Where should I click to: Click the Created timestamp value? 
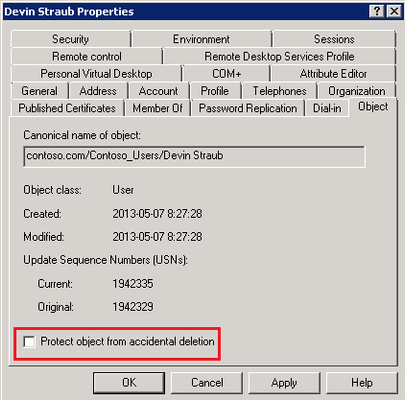[x=157, y=214]
